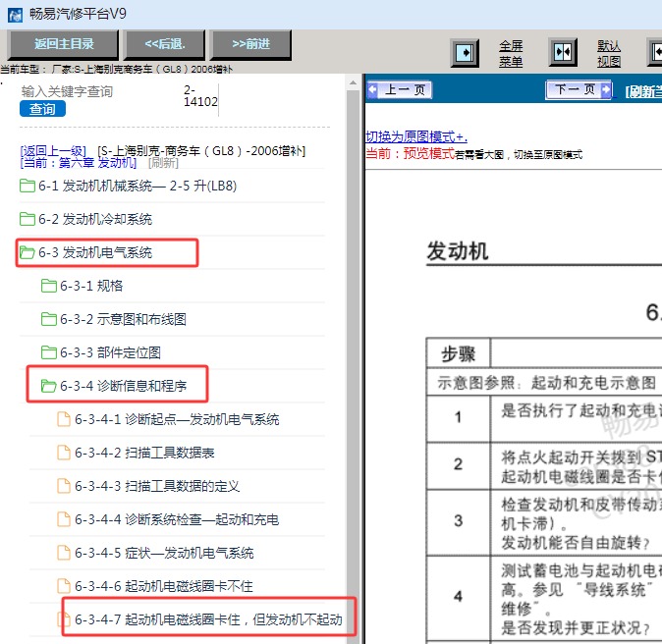Click document icon of 6-3-4-3
Screen dimensions: 662x644
click(64, 486)
